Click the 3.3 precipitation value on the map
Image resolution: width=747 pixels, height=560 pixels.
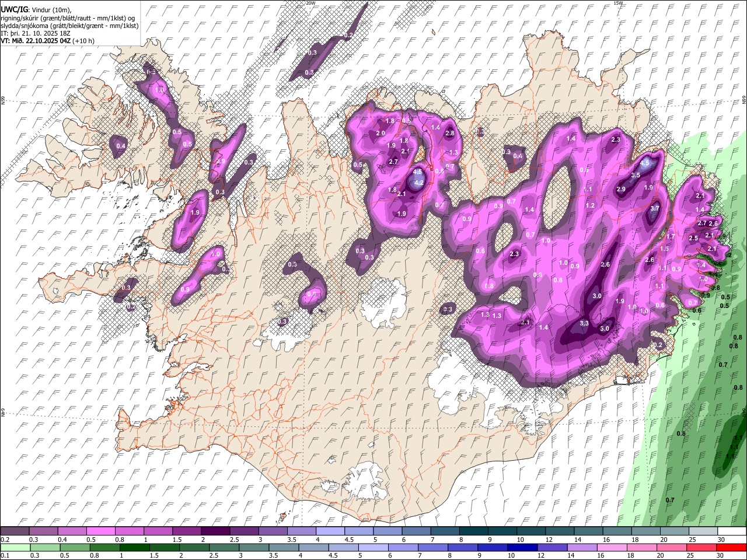(x=584, y=323)
